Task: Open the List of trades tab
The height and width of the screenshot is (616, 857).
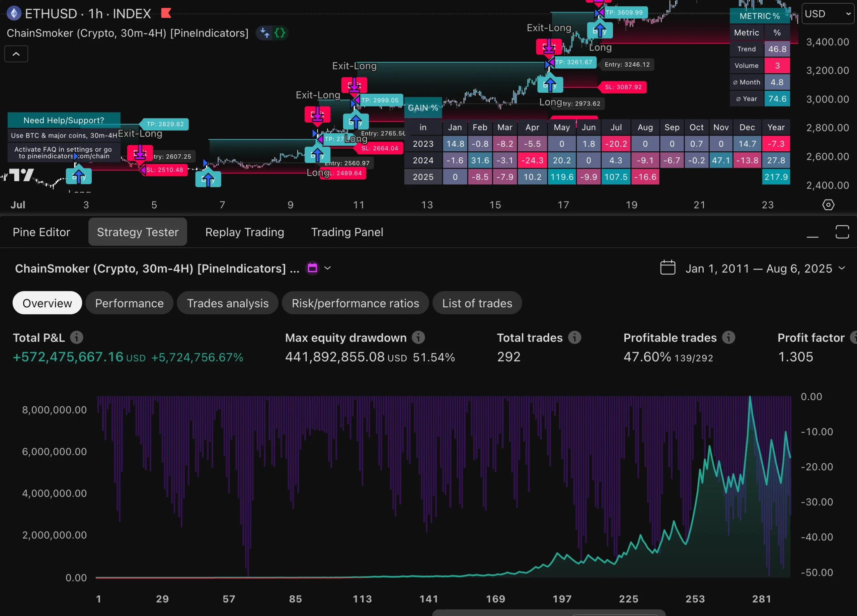Action: [477, 303]
